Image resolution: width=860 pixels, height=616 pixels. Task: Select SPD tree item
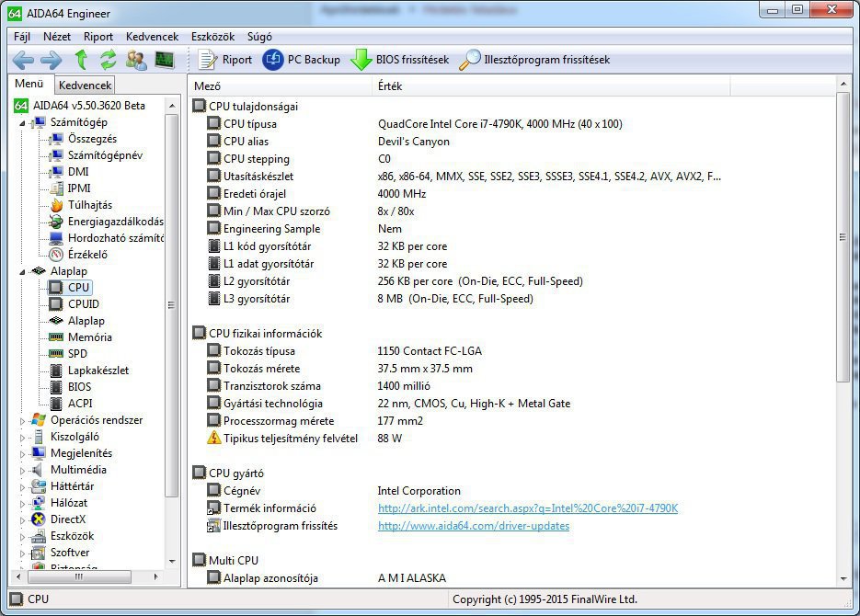click(77, 353)
